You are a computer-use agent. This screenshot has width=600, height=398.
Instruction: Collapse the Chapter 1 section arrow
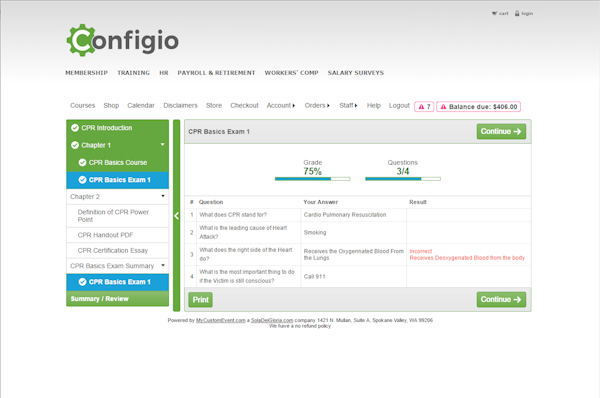[x=163, y=145]
